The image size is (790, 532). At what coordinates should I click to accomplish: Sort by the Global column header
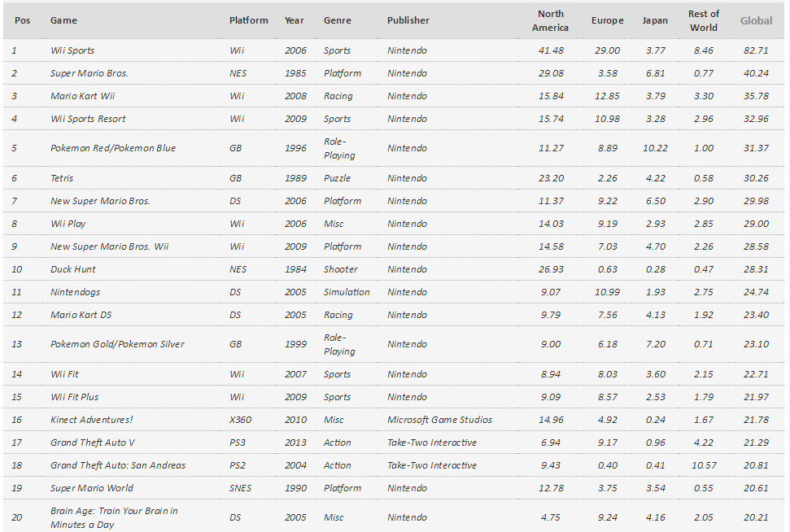pos(756,20)
